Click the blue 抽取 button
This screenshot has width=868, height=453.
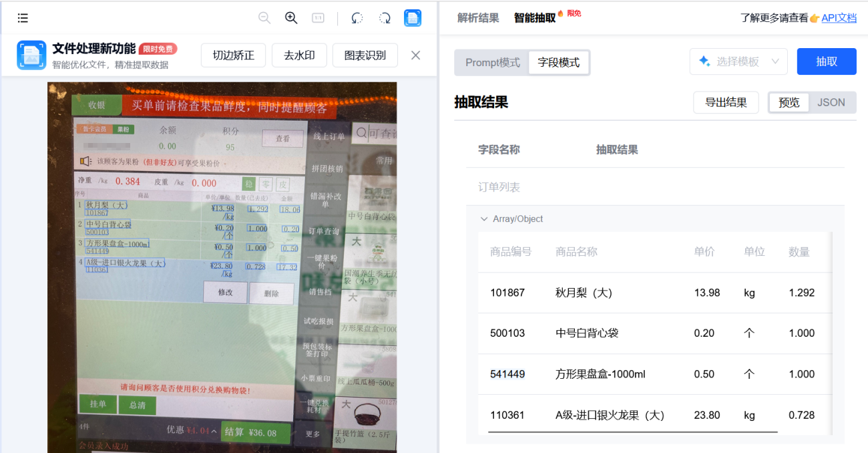click(826, 61)
